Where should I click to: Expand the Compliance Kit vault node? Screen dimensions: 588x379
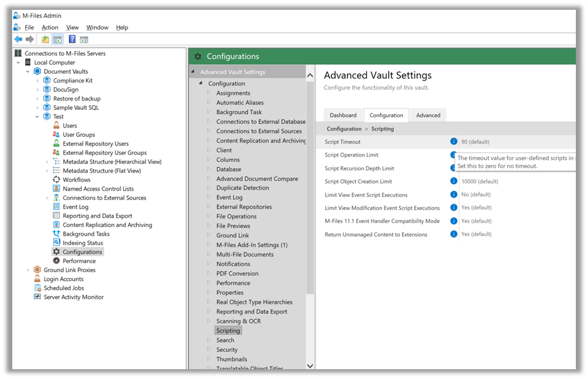pyautogui.click(x=37, y=80)
